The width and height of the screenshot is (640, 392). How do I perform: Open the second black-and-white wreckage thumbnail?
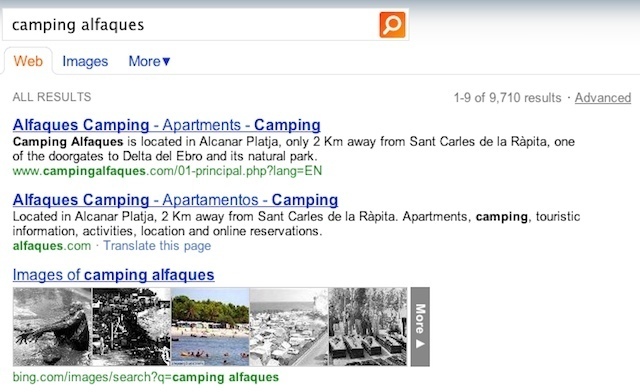[131, 327]
